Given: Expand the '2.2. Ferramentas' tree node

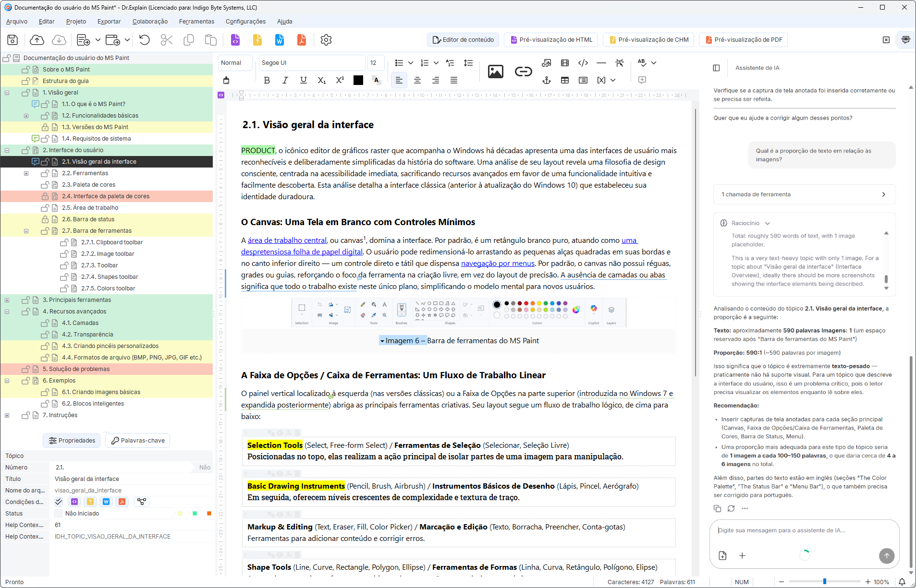Looking at the screenshot, I should click(x=26, y=173).
